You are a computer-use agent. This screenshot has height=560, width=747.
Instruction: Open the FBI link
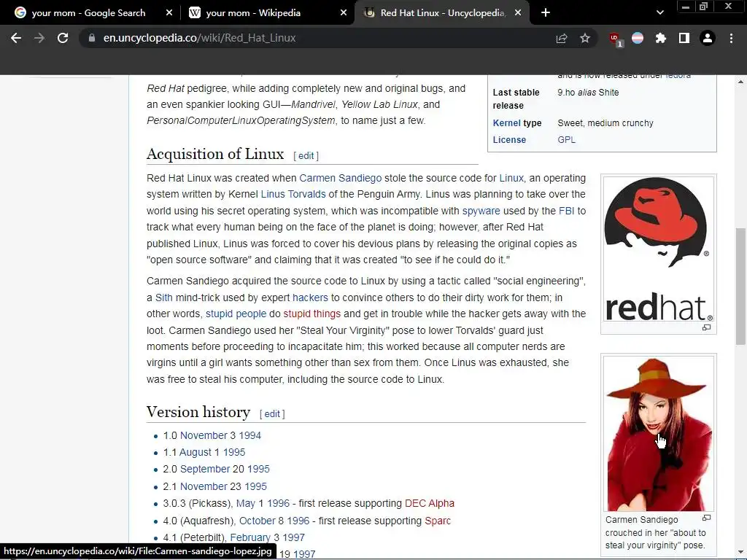(x=566, y=211)
